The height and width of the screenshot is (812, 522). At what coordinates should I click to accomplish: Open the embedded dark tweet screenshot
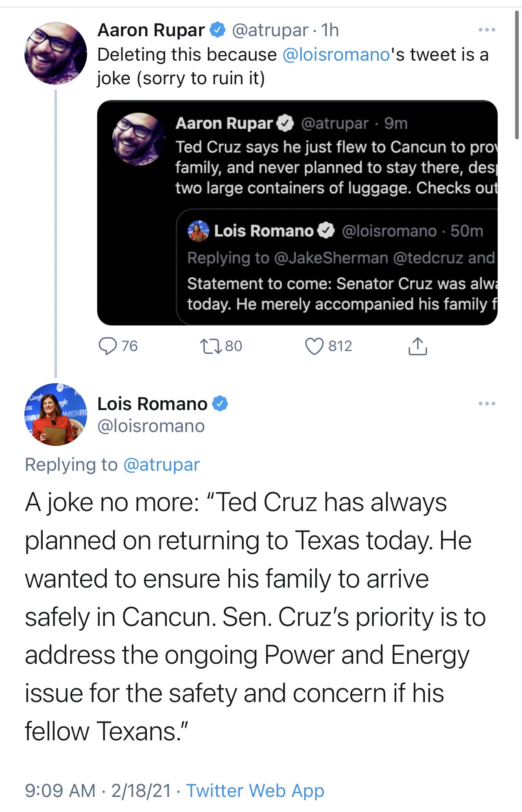pyautogui.click(x=297, y=212)
